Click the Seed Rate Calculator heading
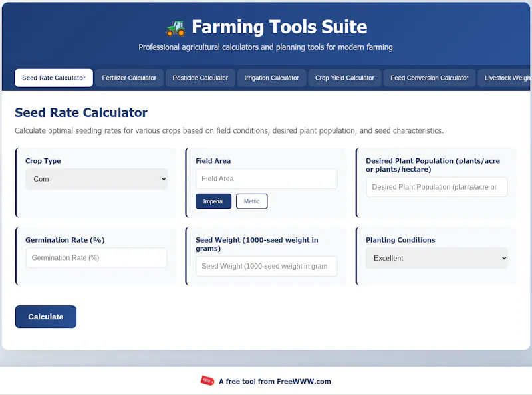 (x=81, y=112)
